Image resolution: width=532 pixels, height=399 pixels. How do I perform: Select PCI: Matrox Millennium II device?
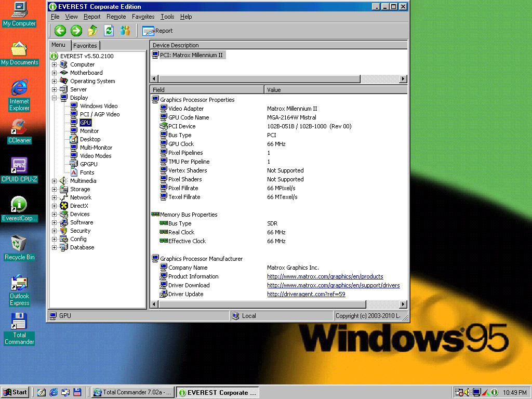(191, 55)
